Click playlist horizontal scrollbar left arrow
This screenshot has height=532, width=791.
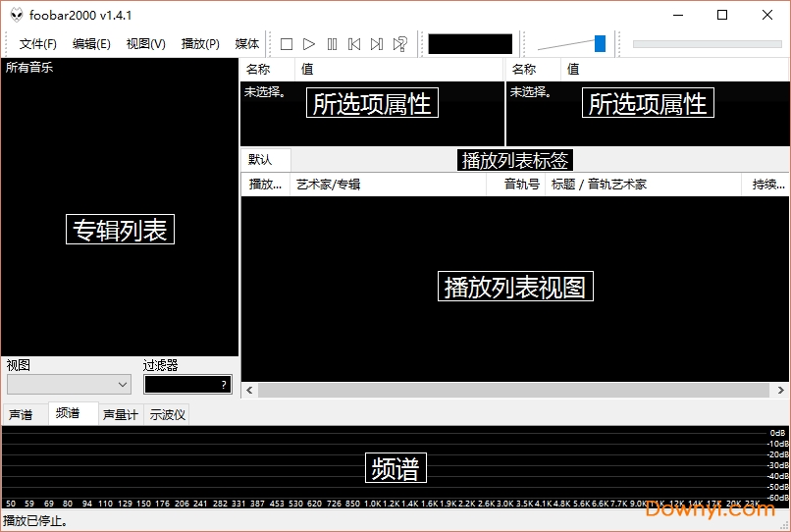[249, 391]
